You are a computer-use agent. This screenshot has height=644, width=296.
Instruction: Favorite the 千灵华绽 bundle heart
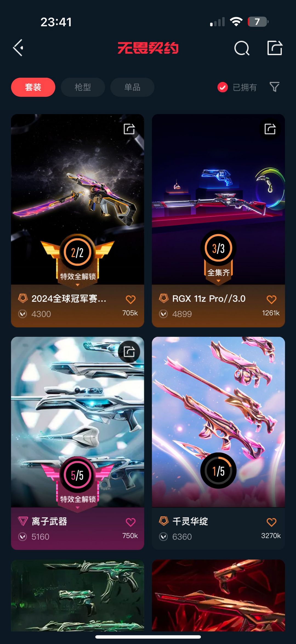271,522
